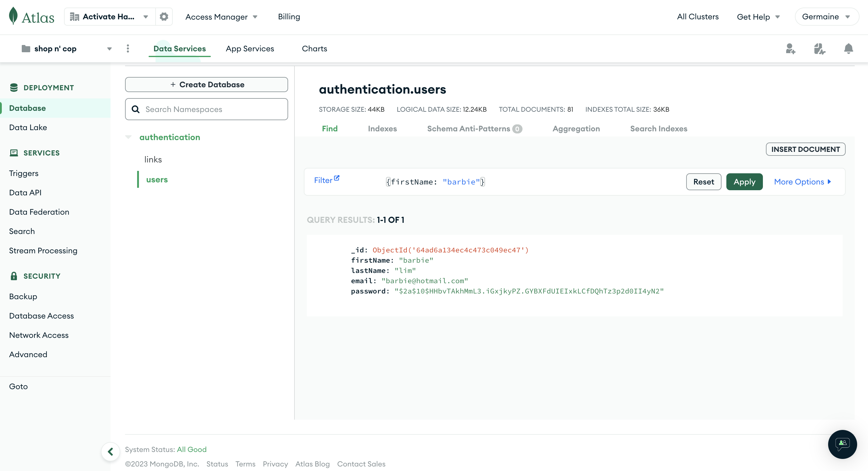Expand More Options for query
Viewport: 868px width, 471px height.
[x=802, y=181]
